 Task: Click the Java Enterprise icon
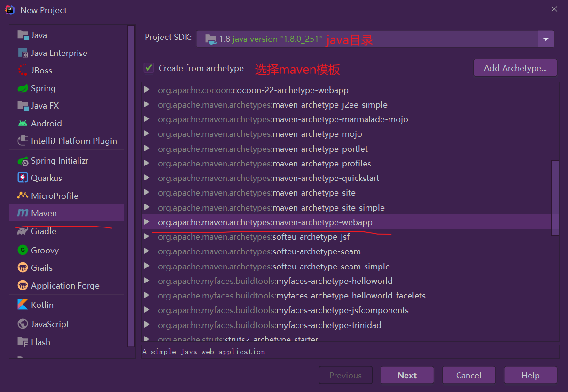[x=23, y=53]
